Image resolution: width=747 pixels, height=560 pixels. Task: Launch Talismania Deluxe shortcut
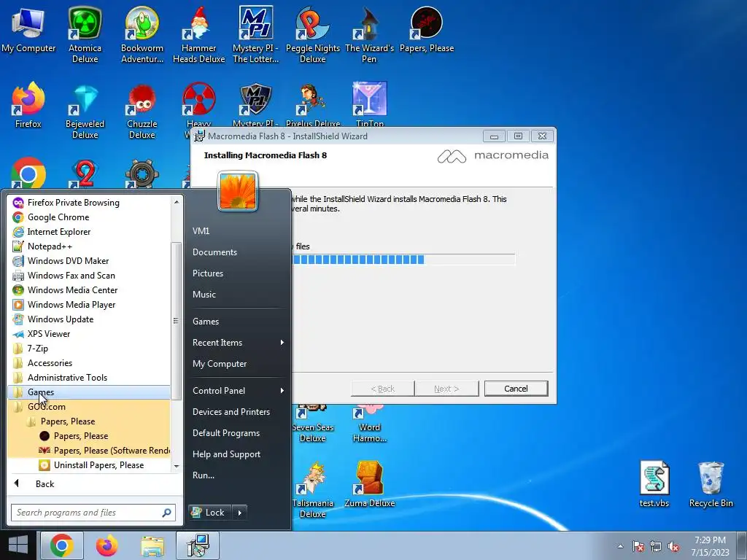312,489
